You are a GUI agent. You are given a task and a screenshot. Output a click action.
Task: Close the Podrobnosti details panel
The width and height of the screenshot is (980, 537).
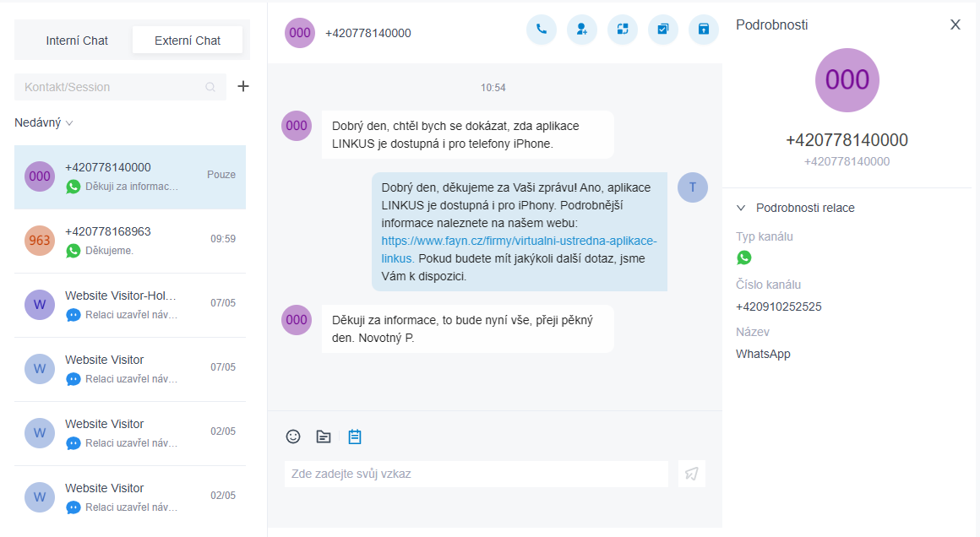point(955,24)
